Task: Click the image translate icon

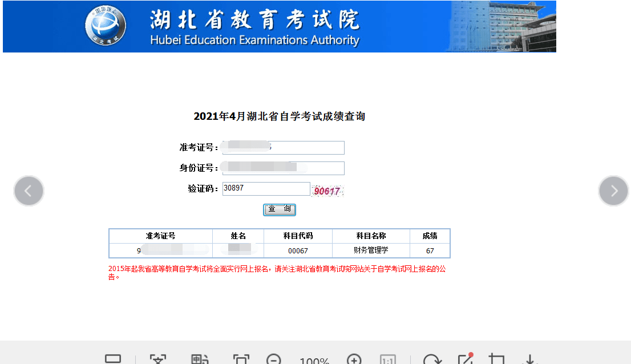Action: click(200, 359)
